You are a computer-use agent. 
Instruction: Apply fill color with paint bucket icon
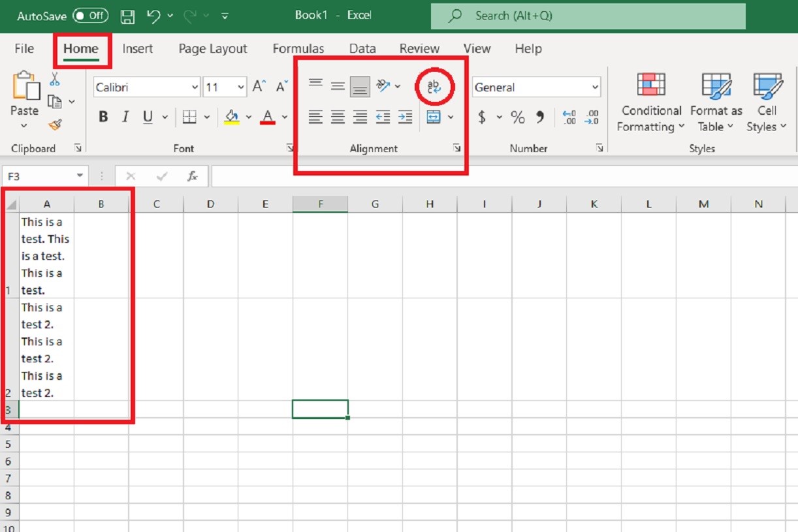(x=231, y=117)
